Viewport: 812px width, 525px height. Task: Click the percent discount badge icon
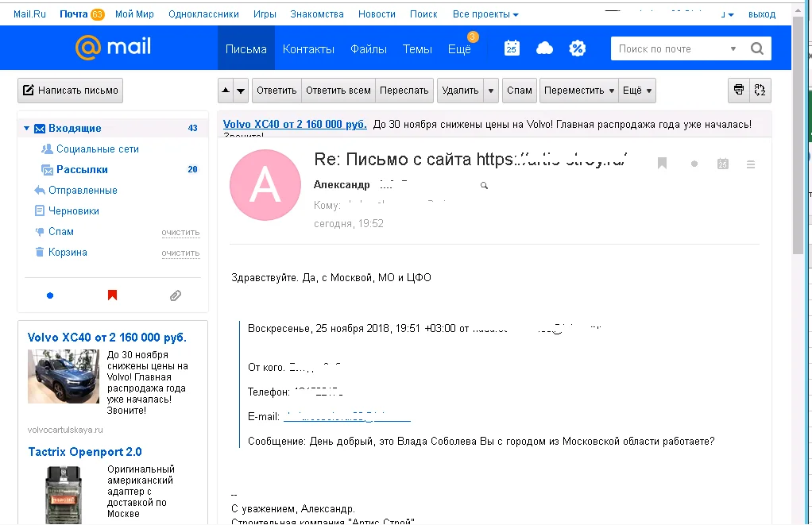[x=577, y=48]
